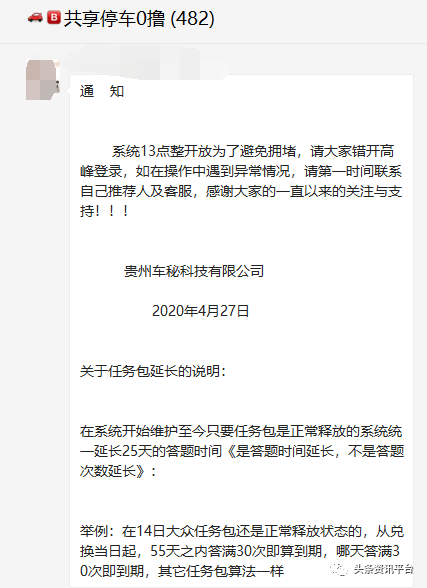
Task: Click the 头条资讯平台 watermark text
Action: [x=383, y=569]
